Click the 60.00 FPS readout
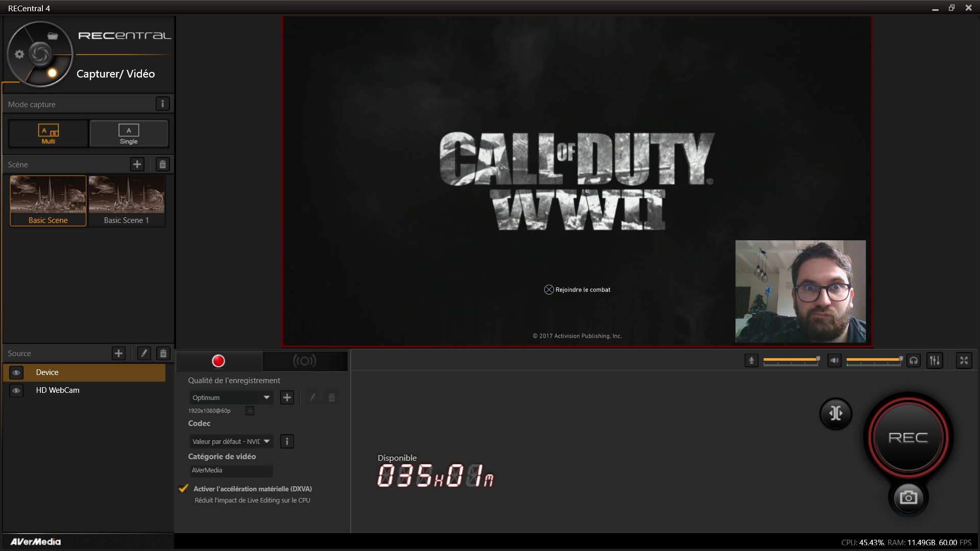This screenshot has width=980, height=551. pyautogui.click(x=955, y=542)
